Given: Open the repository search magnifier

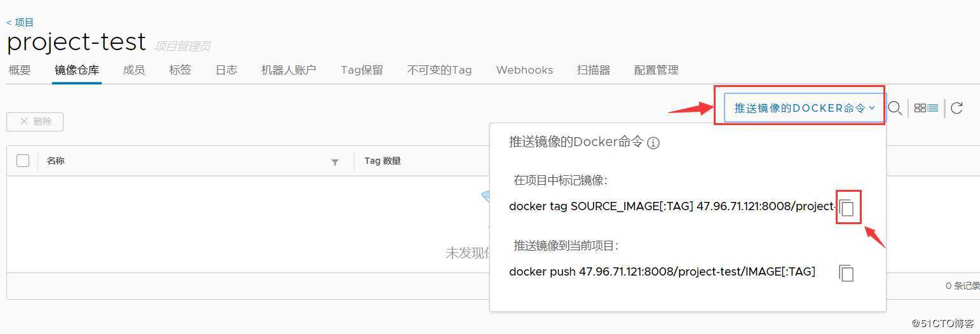Looking at the screenshot, I should [895, 108].
